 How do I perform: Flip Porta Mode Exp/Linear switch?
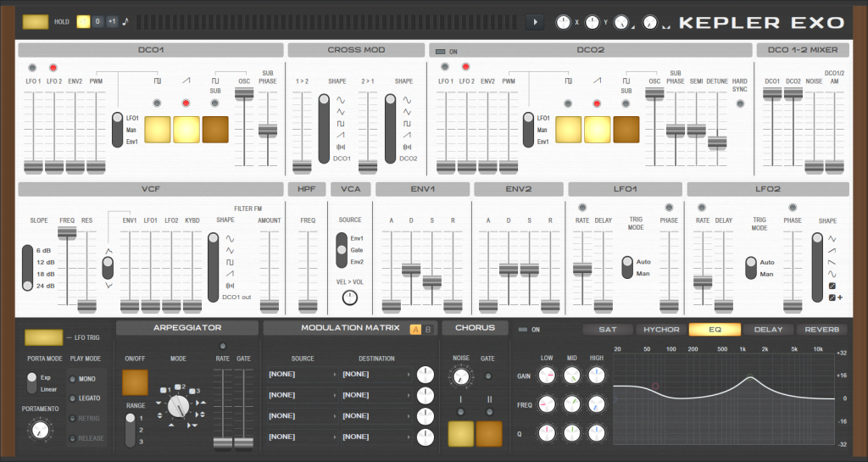click(31, 383)
